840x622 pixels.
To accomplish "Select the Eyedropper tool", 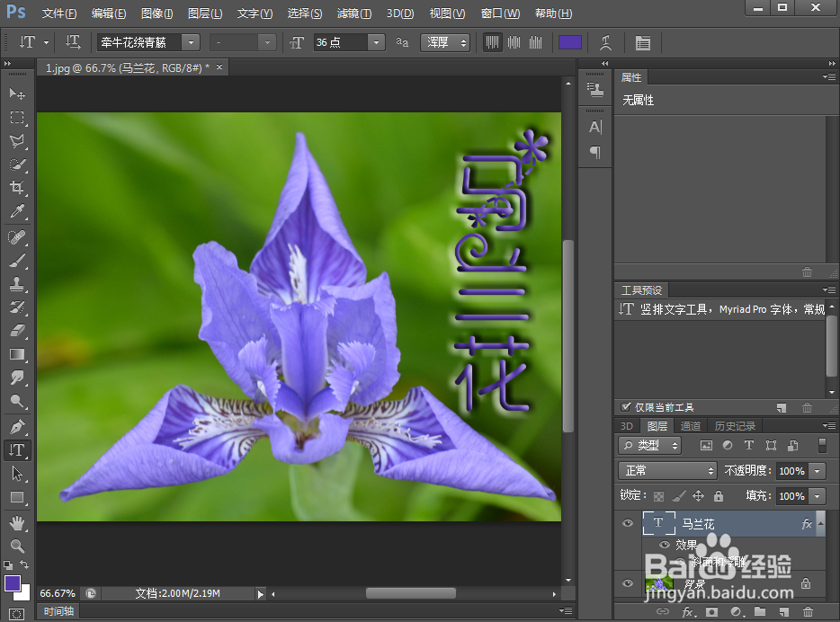I will pos(17,211).
